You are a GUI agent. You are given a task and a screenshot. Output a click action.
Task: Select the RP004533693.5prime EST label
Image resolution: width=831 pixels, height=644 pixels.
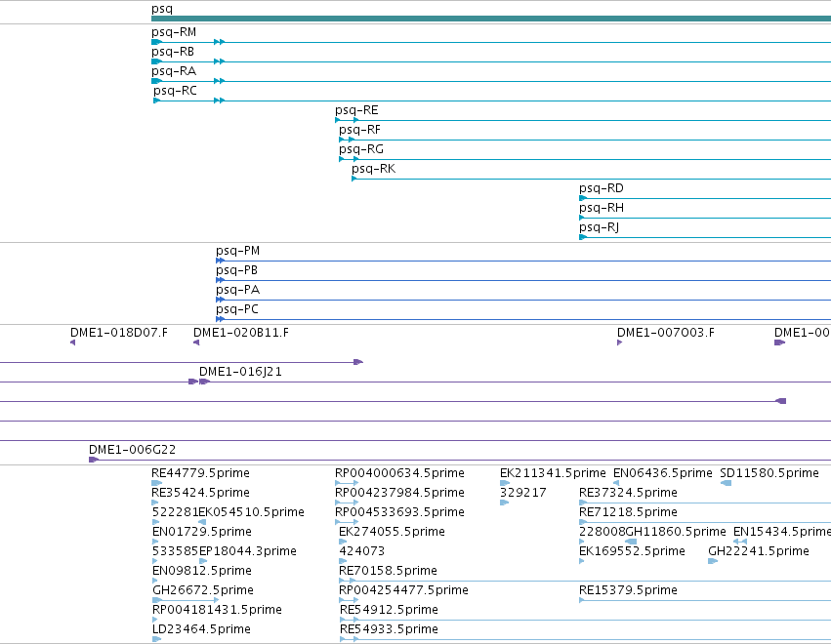click(x=399, y=512)
